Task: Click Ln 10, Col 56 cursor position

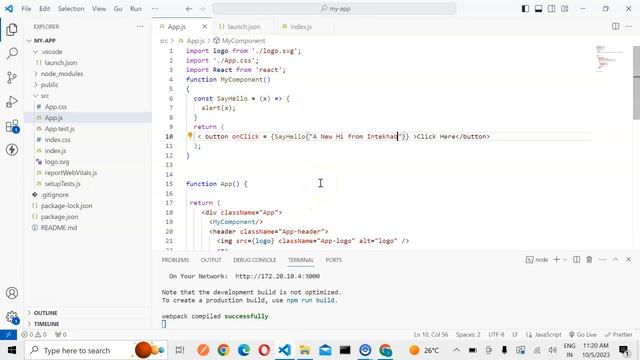Action: pyautogui.click(x=431, y=334)
